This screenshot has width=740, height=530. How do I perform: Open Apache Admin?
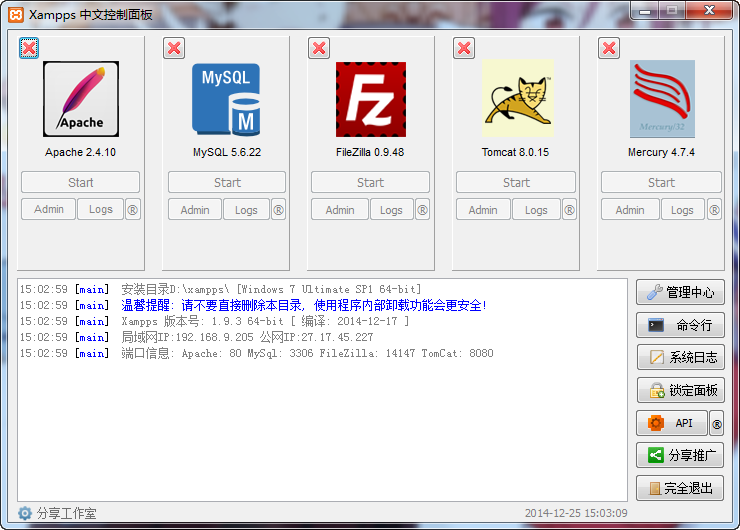click(49, 209)
